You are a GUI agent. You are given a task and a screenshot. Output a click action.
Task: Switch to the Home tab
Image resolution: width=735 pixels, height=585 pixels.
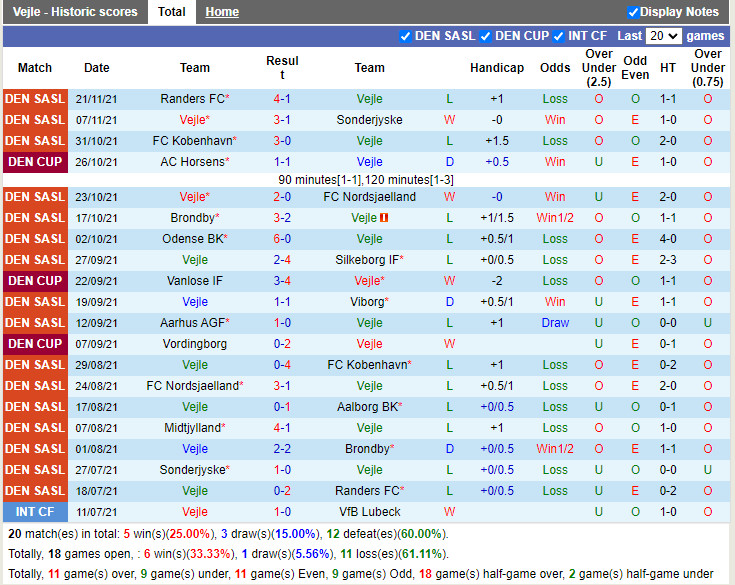pos(222,12)
